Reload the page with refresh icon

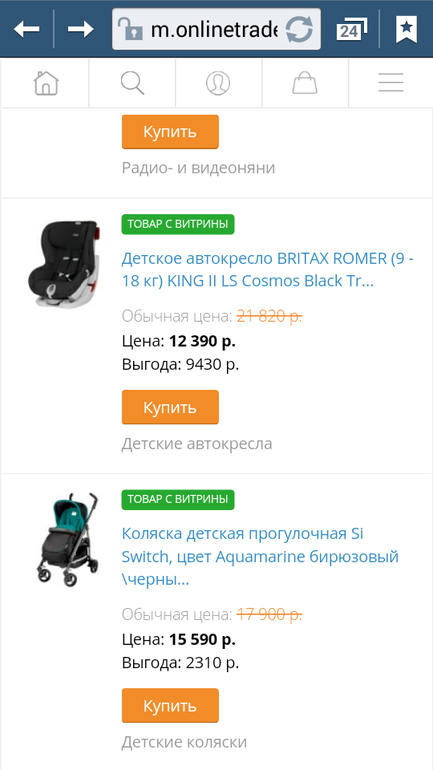click(299, 29)
